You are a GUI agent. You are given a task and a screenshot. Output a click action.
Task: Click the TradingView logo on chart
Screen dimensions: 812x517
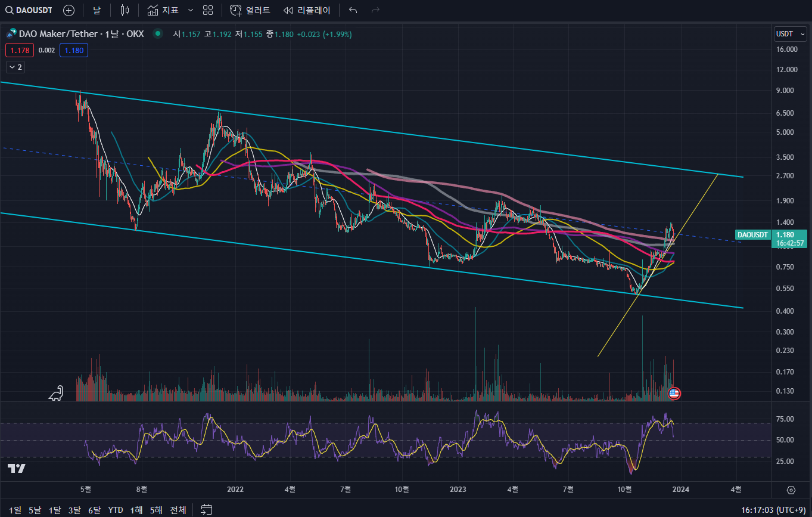pos(17,469)
